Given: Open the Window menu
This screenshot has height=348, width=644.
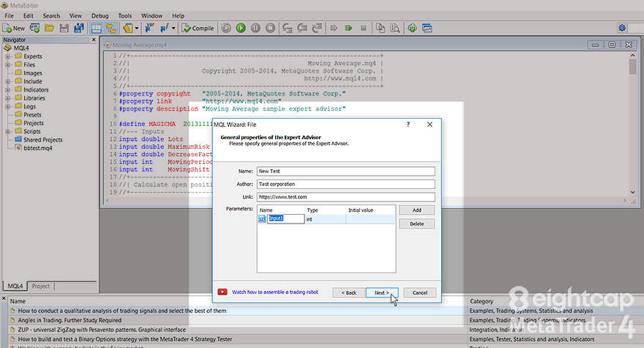Looking at the screenshot, I should coord(151,15).
